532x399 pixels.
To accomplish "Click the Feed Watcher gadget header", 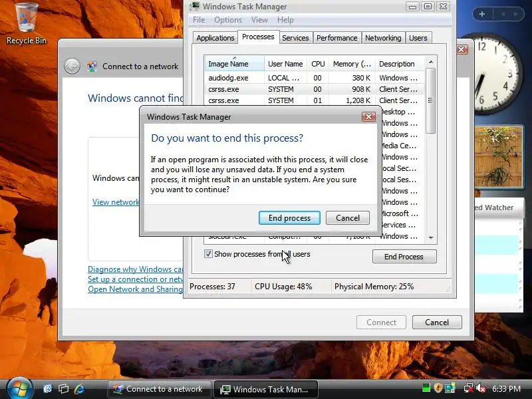I will point(498,207).
